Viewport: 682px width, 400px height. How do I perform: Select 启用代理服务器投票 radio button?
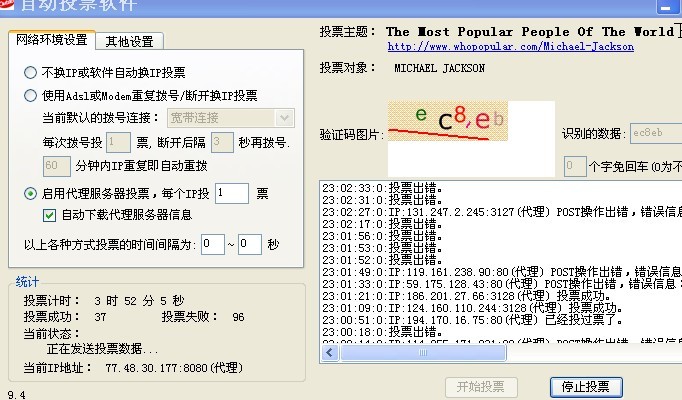pos(31,193)
